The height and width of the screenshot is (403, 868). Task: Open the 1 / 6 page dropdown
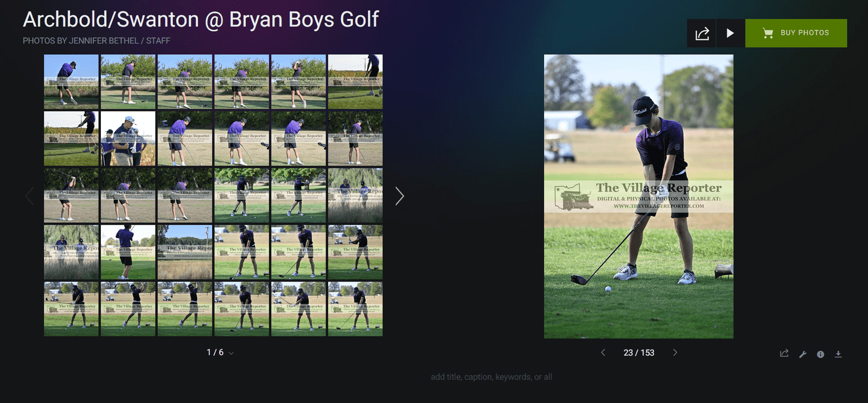pos(220,353)
